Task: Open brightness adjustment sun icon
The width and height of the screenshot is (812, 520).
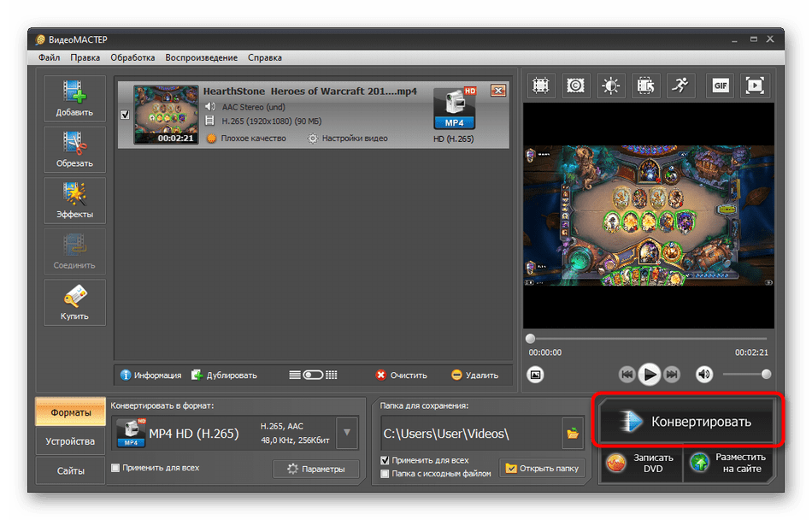Action: click(610, 86)
